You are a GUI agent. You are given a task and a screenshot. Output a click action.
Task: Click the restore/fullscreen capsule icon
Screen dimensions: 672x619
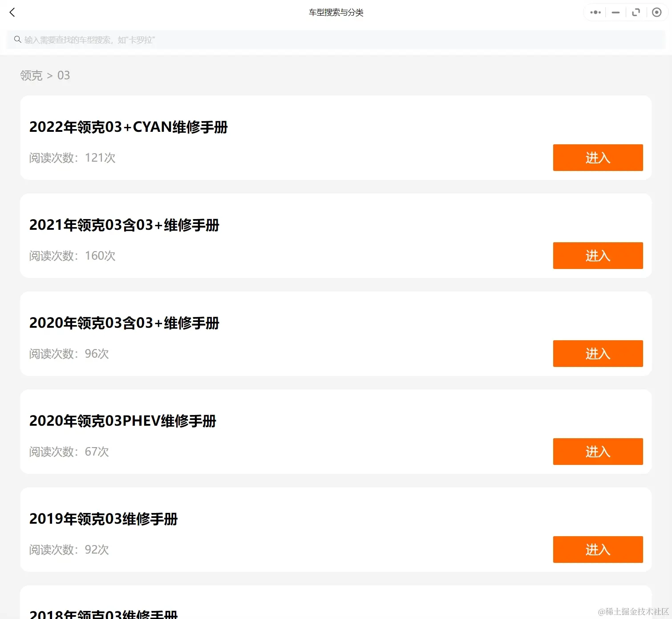click(636, 12)
